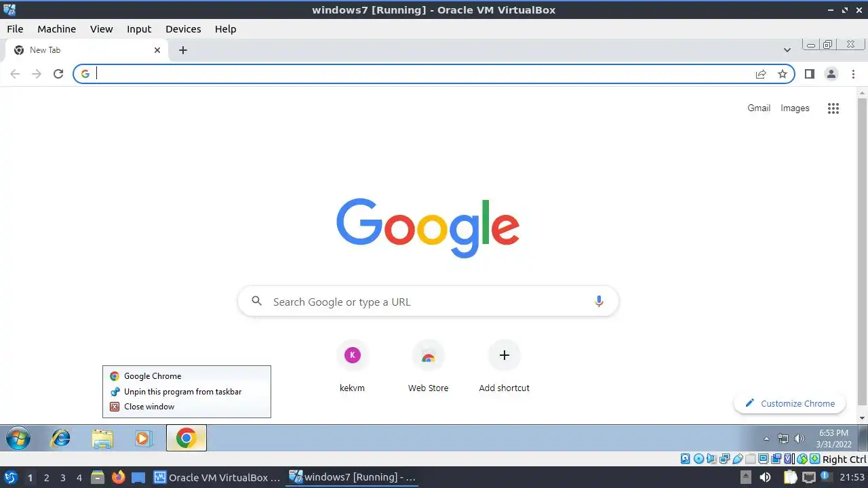Open Windows Media Player on taskbar
This screenshot has width=868, height=488.
(143, 439)
